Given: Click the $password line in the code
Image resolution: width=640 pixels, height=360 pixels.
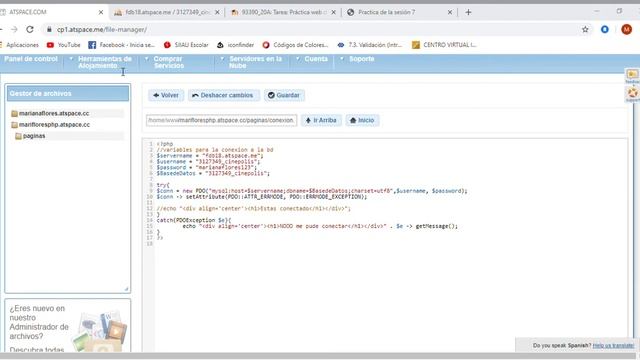Looking at the screenshot, I should (x=207, y=167).
